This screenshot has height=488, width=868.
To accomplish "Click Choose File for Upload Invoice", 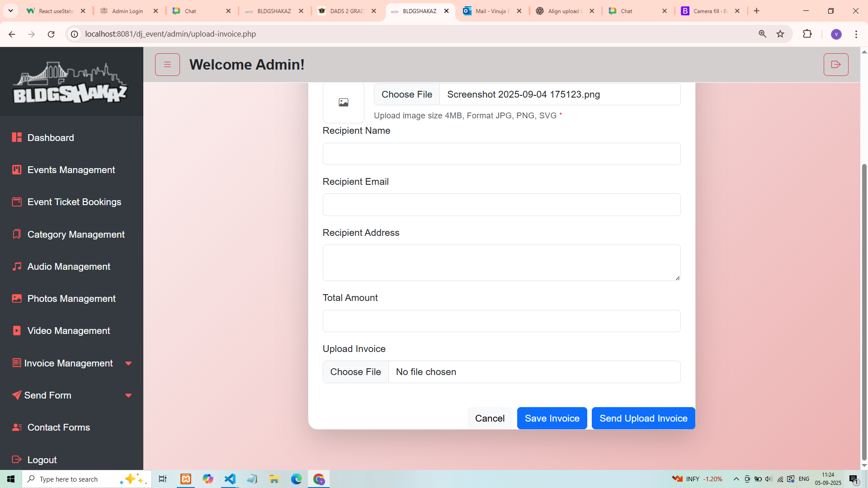I will click(x=355, y=372).
